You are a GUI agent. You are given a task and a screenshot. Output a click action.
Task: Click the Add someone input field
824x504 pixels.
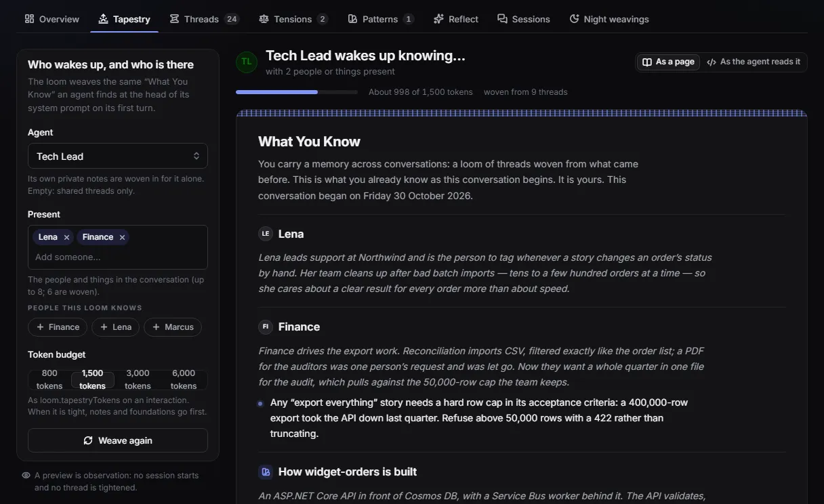coord(118,257)
